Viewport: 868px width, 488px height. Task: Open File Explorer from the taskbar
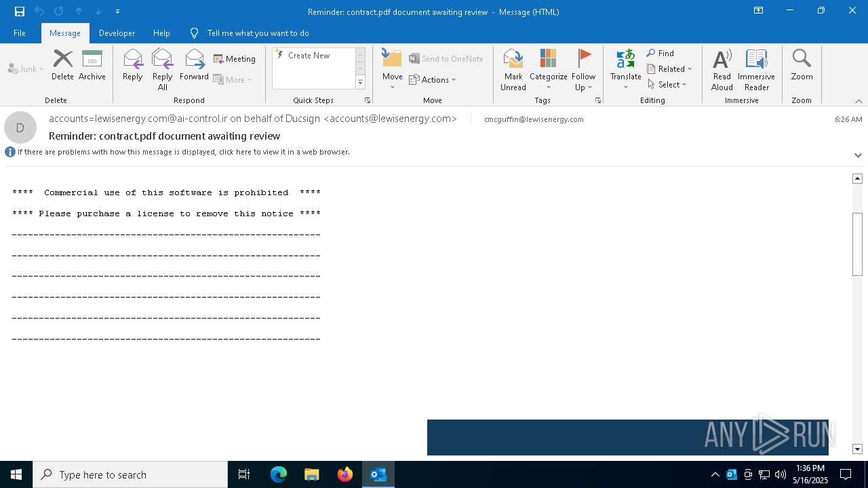click(311, 474)
